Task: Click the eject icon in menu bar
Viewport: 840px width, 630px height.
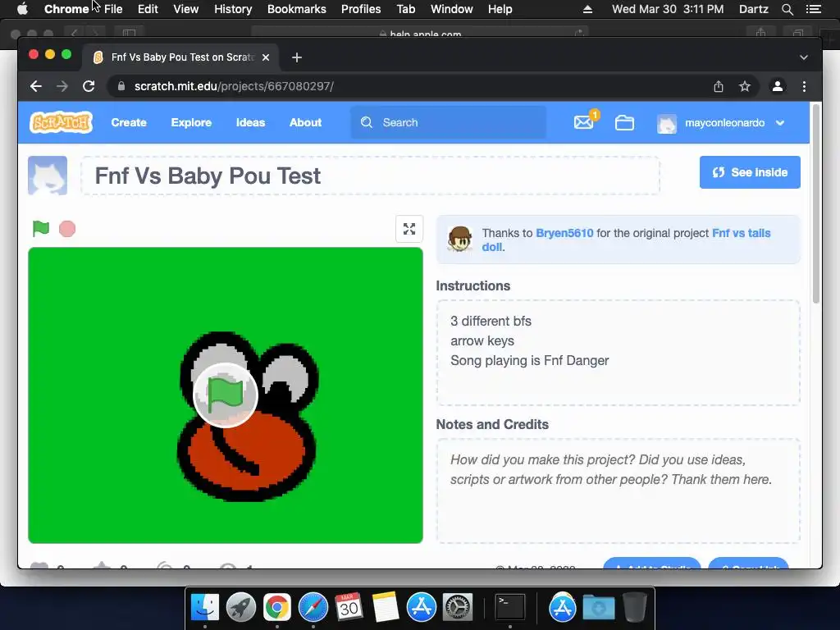Action: point(587,9)
